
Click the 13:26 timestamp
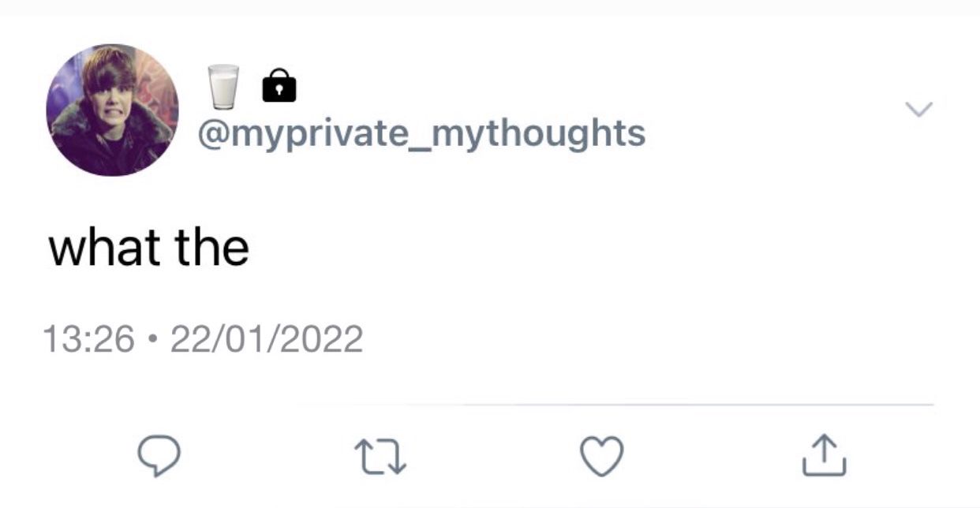click(x=88, y=339)
